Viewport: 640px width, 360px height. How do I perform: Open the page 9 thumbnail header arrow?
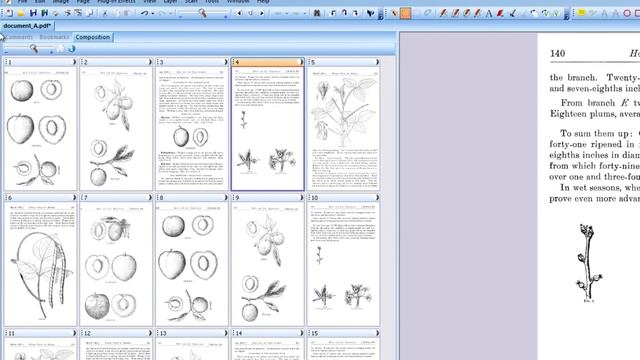pyautogui.click(x=302, y=198)
